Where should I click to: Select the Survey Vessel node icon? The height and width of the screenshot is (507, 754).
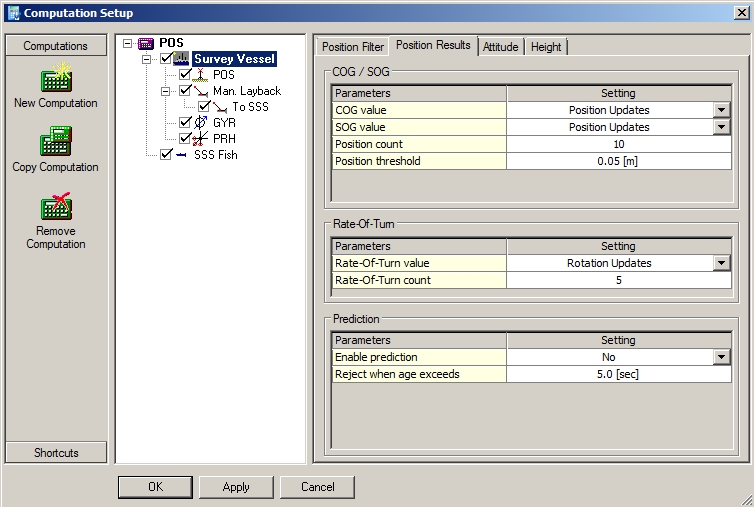pyautogui.click(x=182, y=59)
